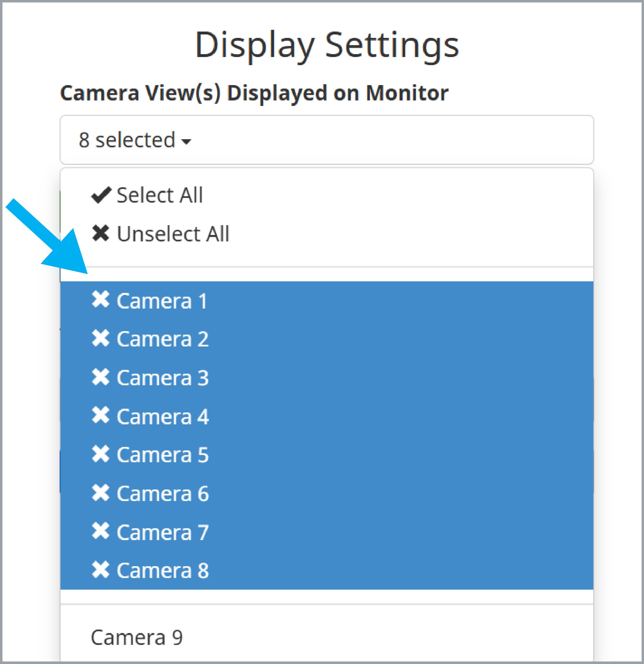Deselect the Camera 7 option
Image resolution: width=644 pixels, height=664 pixels.
pos(326,532)
